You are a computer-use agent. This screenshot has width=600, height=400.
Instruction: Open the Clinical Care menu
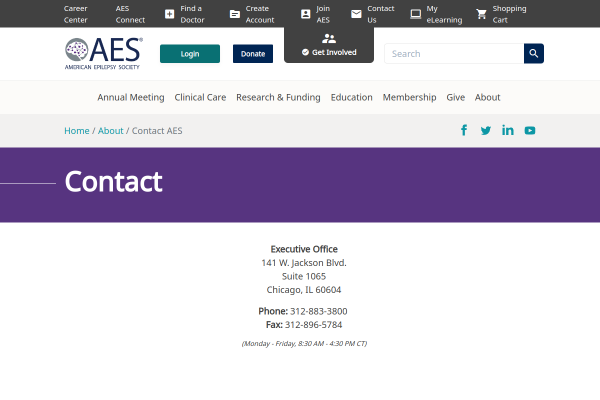point(200,97)
